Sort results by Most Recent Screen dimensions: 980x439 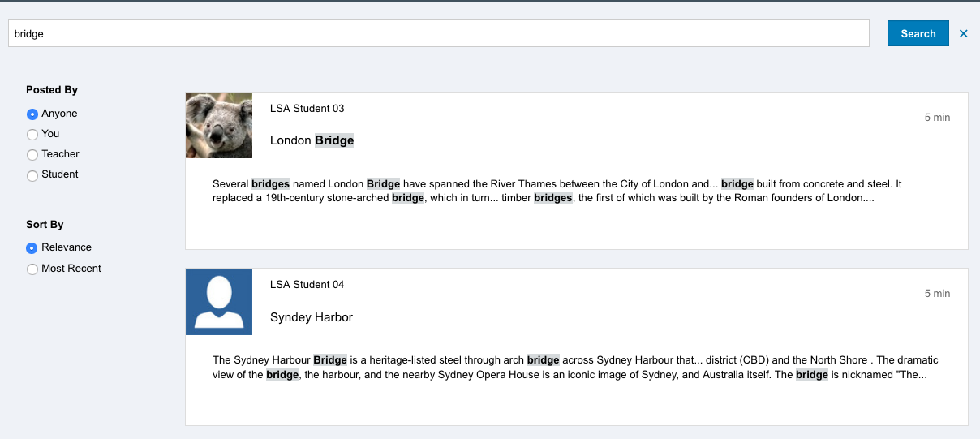pos(32,269)
